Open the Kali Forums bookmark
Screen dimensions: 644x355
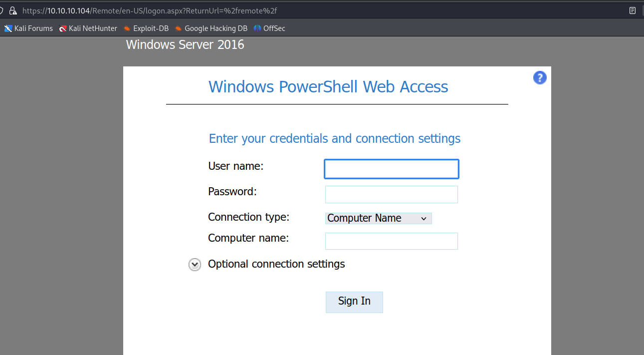click(x=28, y=28)
